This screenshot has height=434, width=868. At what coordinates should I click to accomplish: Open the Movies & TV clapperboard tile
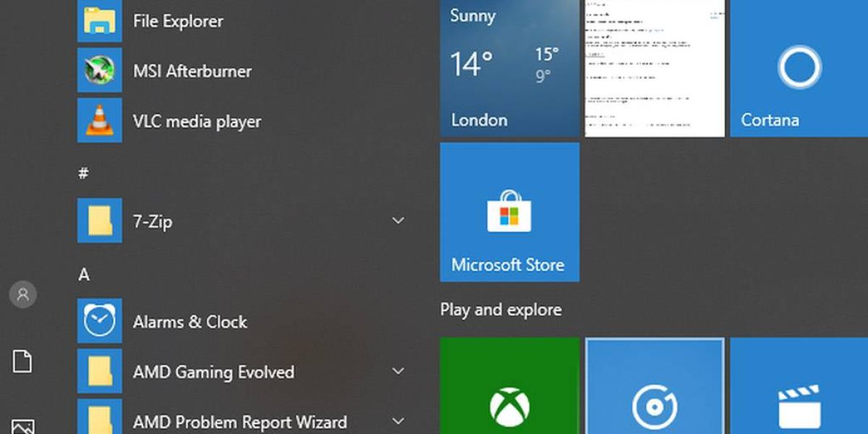pyautogui.click(x=799, y=386)
